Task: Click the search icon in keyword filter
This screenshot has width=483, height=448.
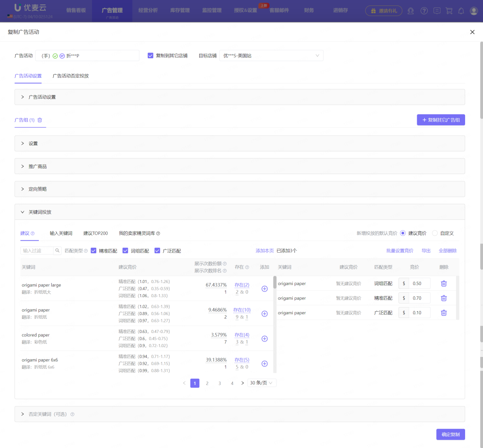Action: pyautogui.click(x=57, y=251)
